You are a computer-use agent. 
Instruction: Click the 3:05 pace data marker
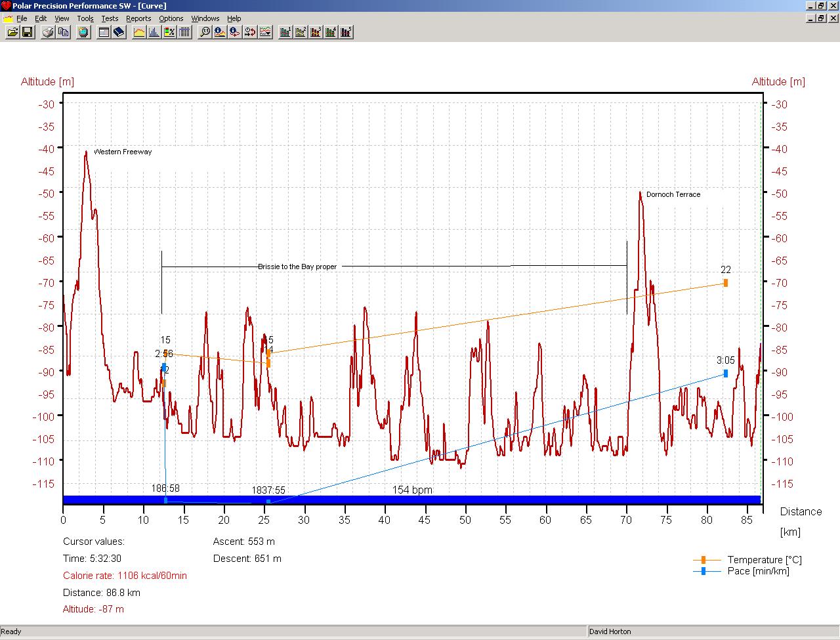(x=725, y=373)
